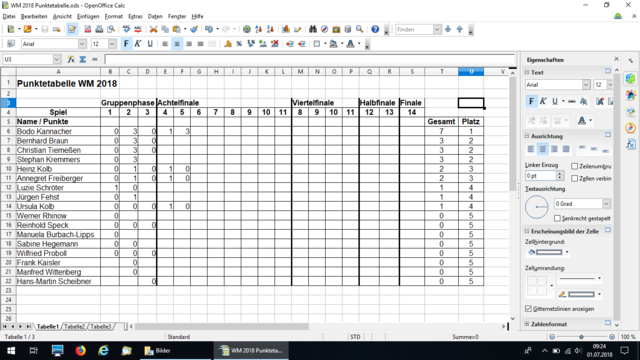Click the Finden search input field
The width and height of the screenshot is (640, 360).
(414, 29)
